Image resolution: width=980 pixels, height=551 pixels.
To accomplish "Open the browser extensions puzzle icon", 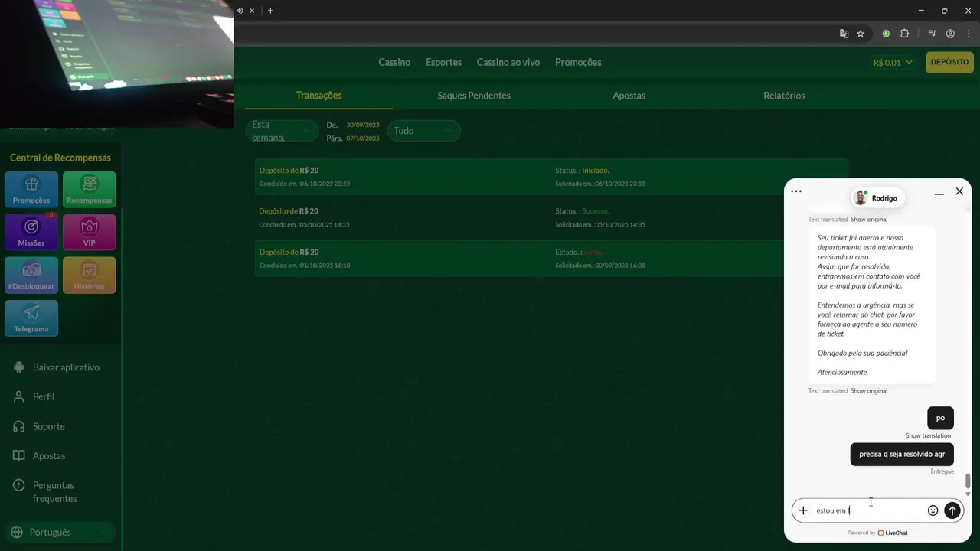I will (x=904, y=34).
